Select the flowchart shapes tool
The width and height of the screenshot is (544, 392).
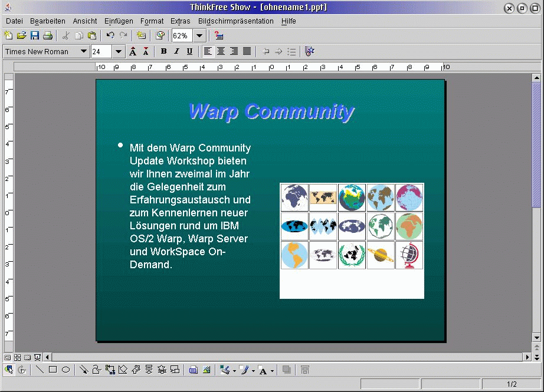pyautogui.click(x=149, y=370)
